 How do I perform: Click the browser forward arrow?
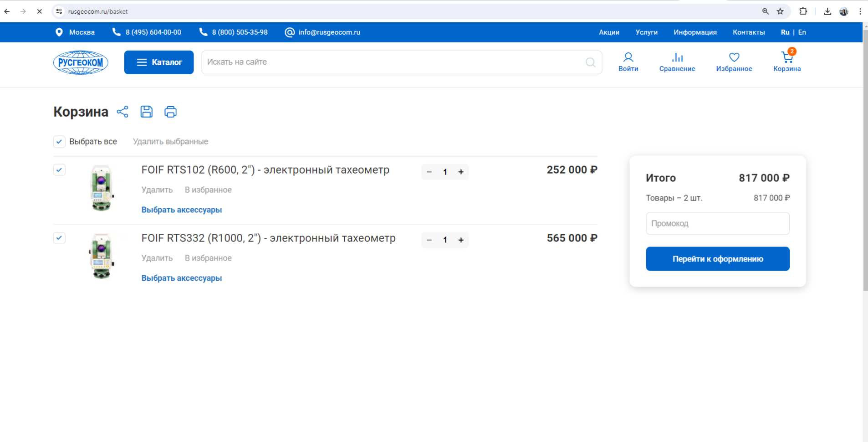[23, 11]
